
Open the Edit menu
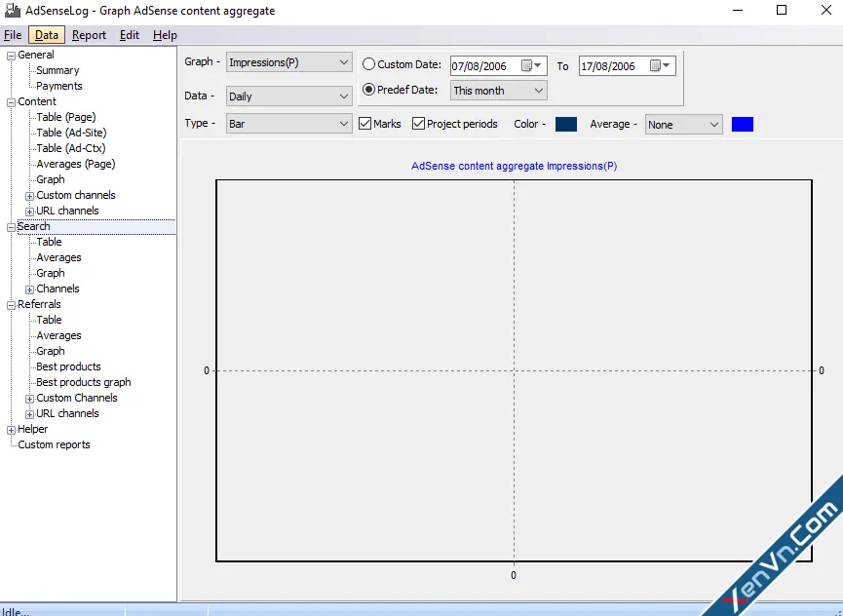(129, 35)
